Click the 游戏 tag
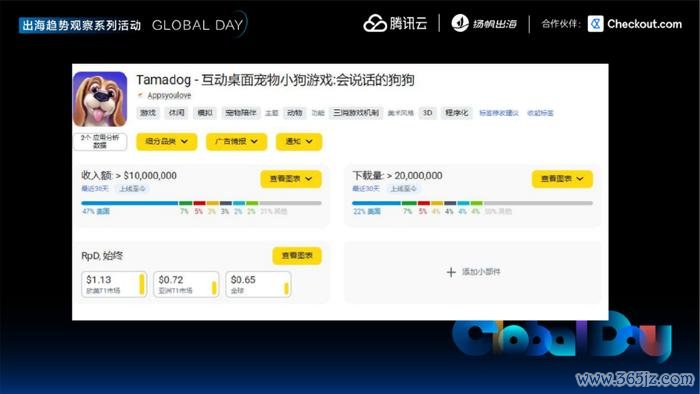This screenshot has height=394, width=700. [x=148, y=113]
